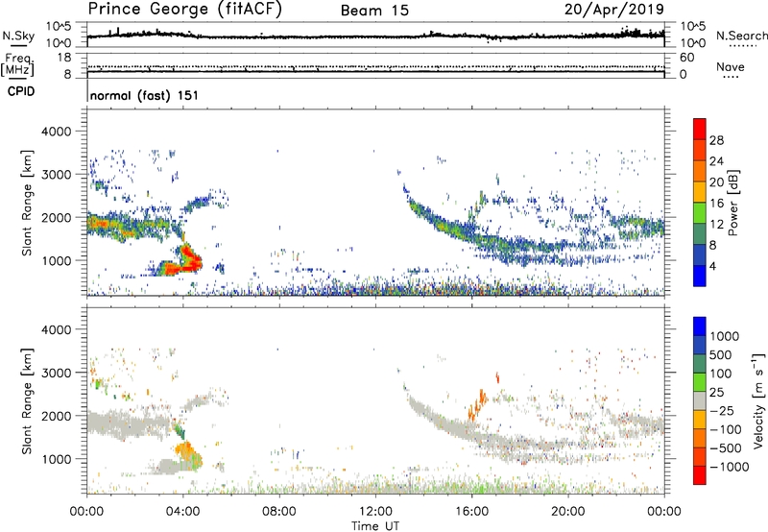The image size is (768, 532).
Task: Select the '24' tick on Power color bar
Action: pos(716,161)
